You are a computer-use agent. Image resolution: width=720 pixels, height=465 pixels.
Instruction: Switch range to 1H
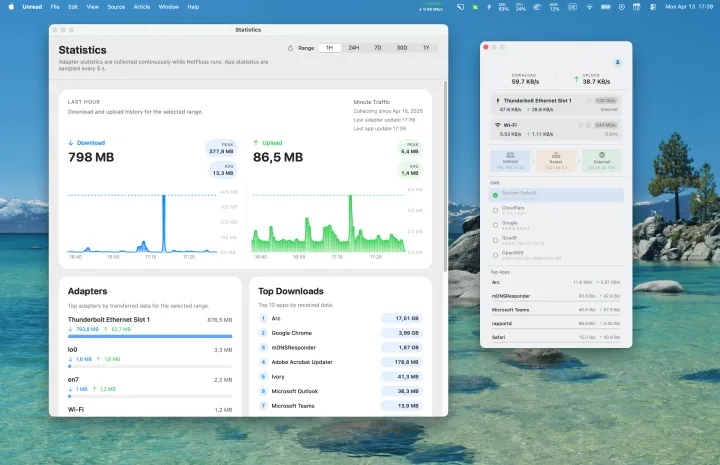[x=329, y=48]
